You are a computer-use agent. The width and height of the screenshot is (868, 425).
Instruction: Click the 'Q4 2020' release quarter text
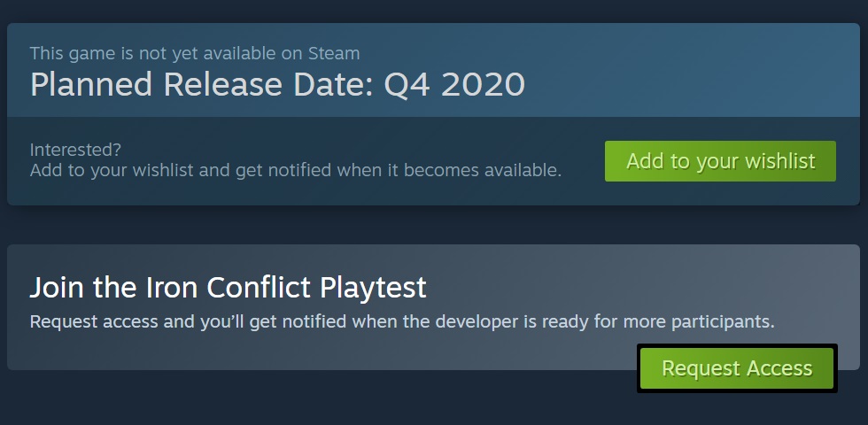[454, 84]
